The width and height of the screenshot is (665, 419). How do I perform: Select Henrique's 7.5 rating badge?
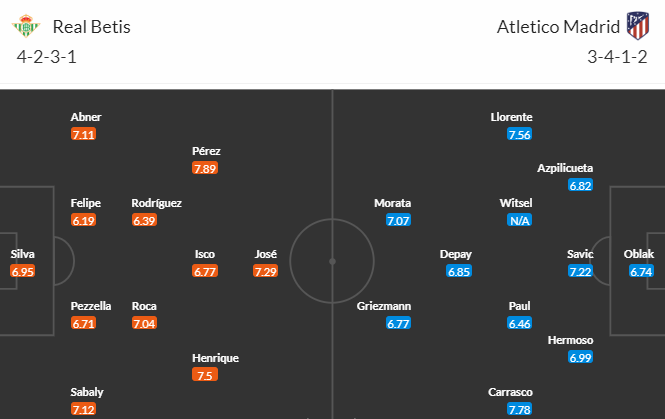205,375
